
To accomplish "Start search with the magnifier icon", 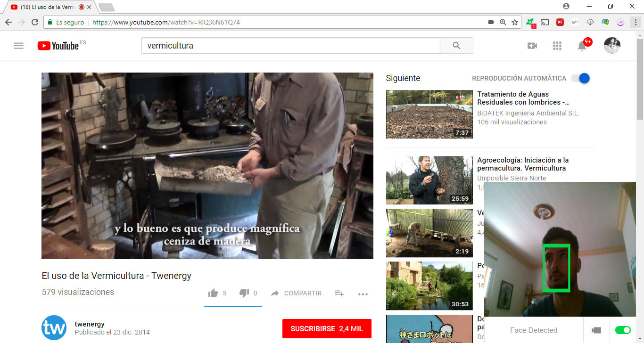I will click(455, 45).
